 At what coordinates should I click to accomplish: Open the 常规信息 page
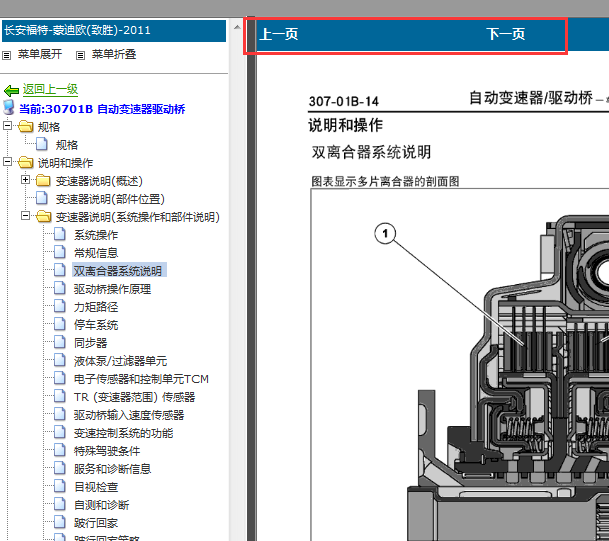(x=96, y=253)
